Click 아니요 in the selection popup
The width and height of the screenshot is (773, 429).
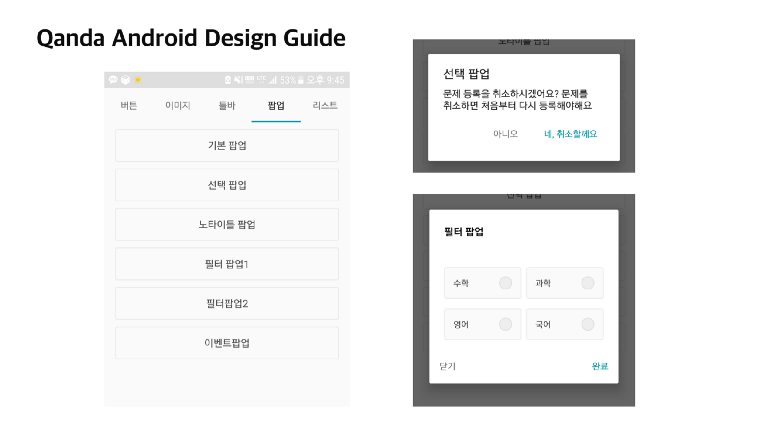coord(505,133)
